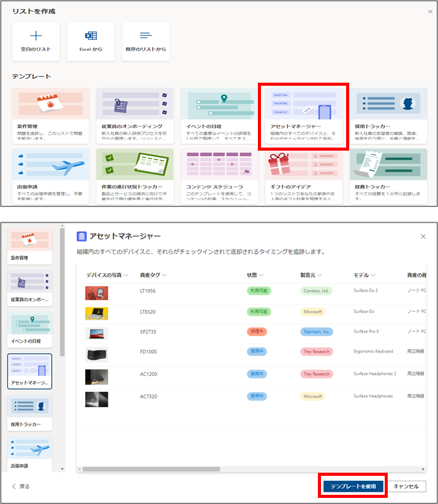Viewport: 438px width, 504px height.
Task: Click 修理中 status badge for SP2735
Action: (257, 331)
